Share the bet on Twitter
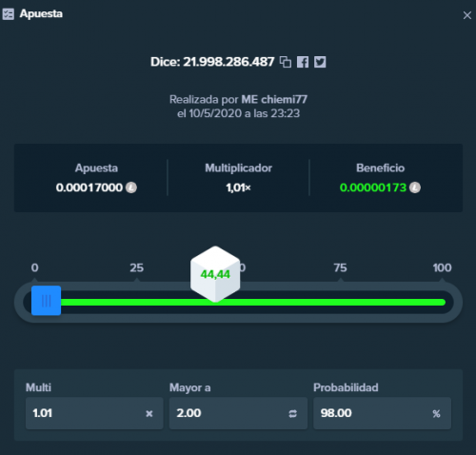The width and height of the screenshot is (476, 455). (320, 62)
